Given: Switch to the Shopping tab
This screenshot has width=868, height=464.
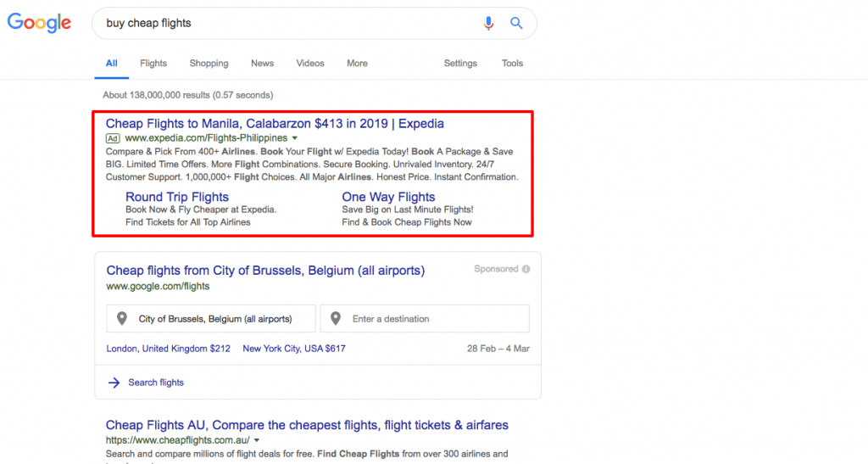Looking at the screenshot, I should tap(209, 63).
